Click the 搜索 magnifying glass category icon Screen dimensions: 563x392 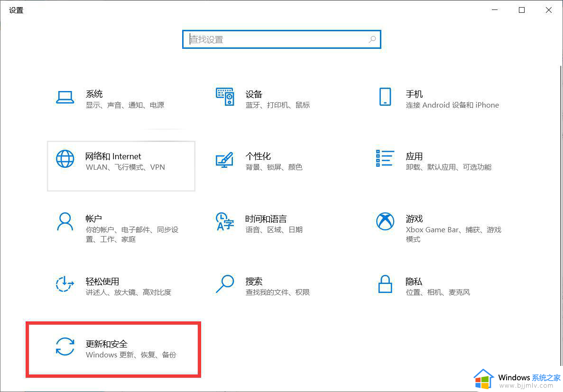coord(225,284)
